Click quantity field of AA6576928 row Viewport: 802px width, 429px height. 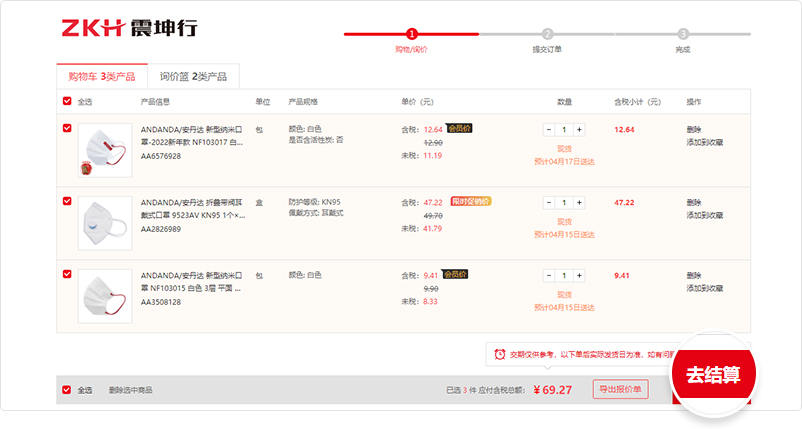point(564,130)
